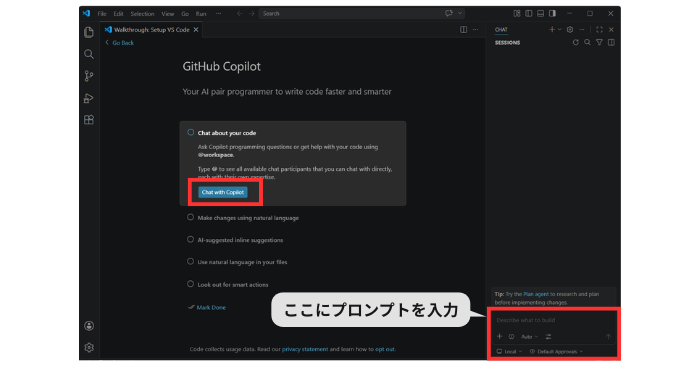
Task: Filter chat sessions
Action: click(x=600, y=42)
